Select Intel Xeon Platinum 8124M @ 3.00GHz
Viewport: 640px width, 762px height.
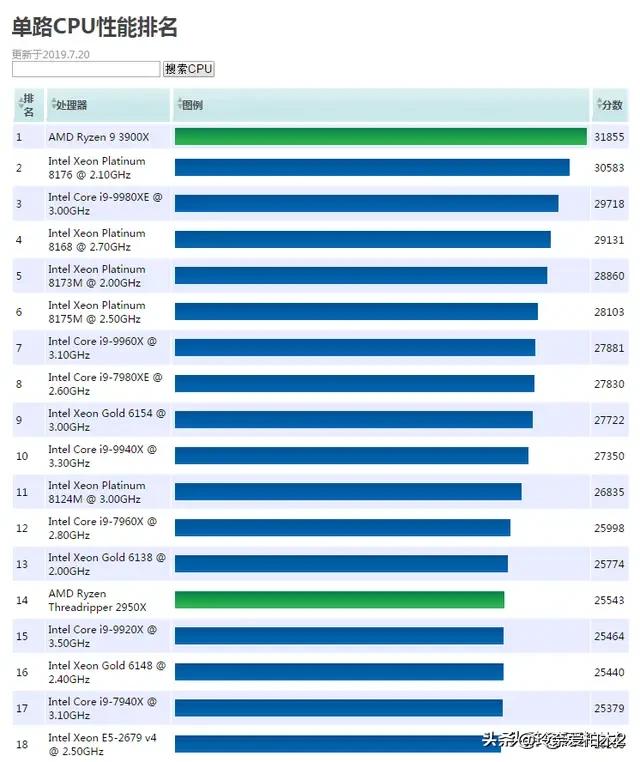point(97,492)
